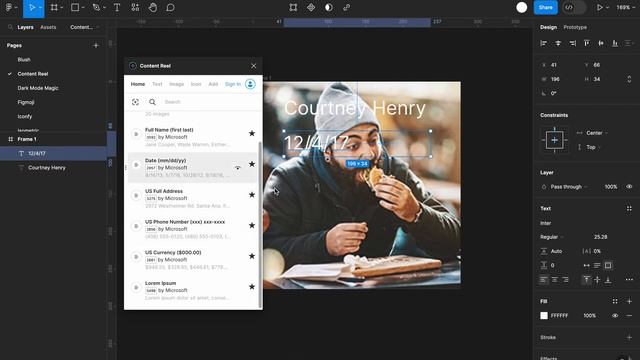Click the text align center icon

(555, 280)
